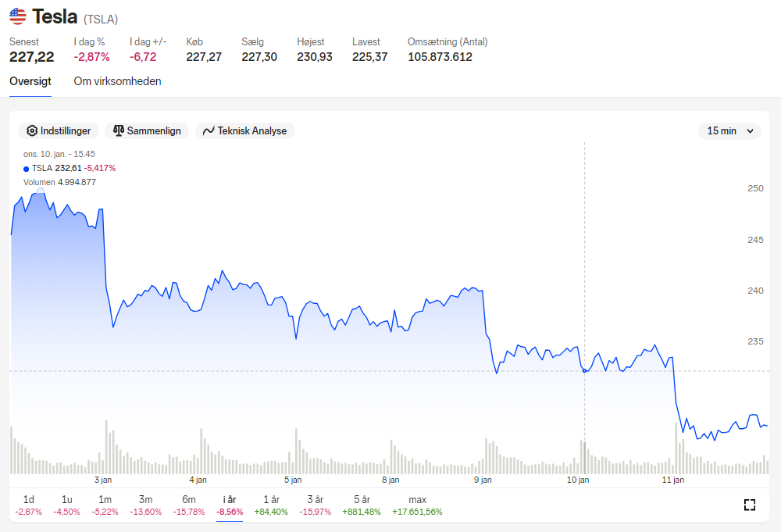Click the scales icon on Sammenlign
Screen dimensions: 781x532
[x=119, y=130]
